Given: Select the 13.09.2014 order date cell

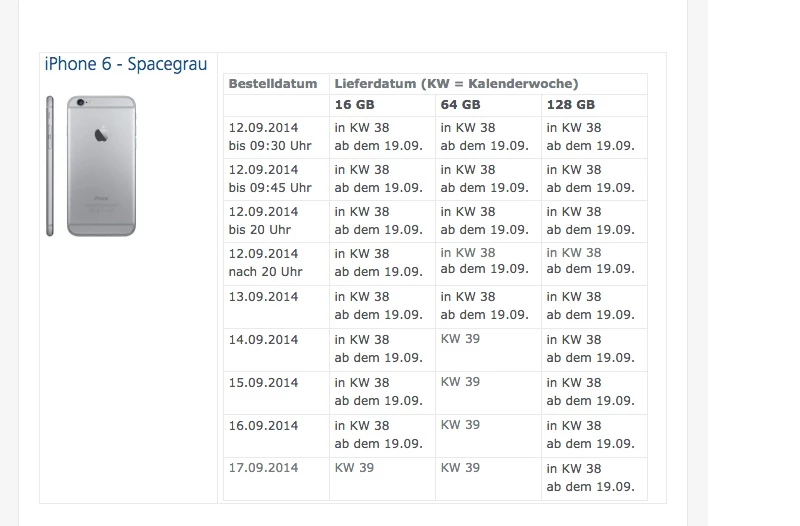Looking at the screenshot, I should coord(276,307).
